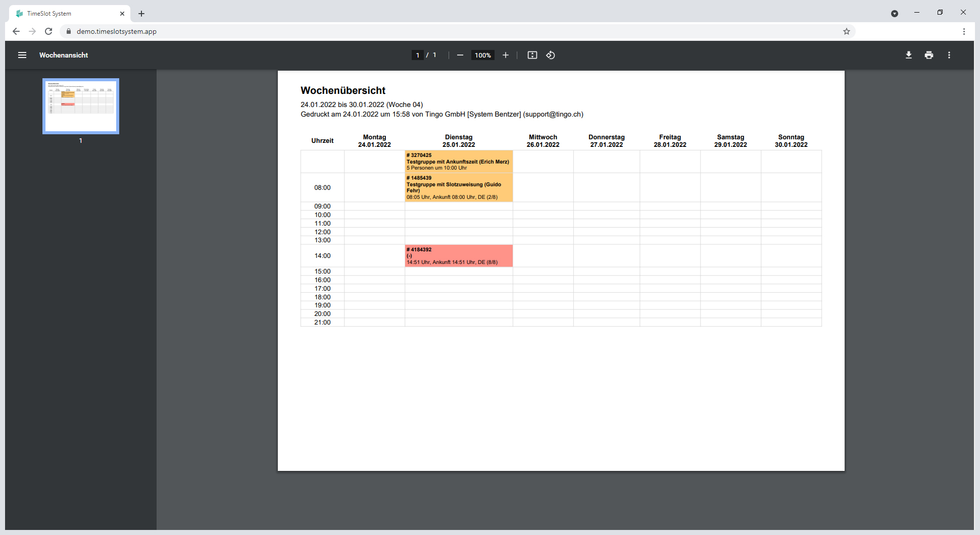This screenshot has height=535, width=980.
Task: Rotate the document counterclockwise
Action: [551, 55]
